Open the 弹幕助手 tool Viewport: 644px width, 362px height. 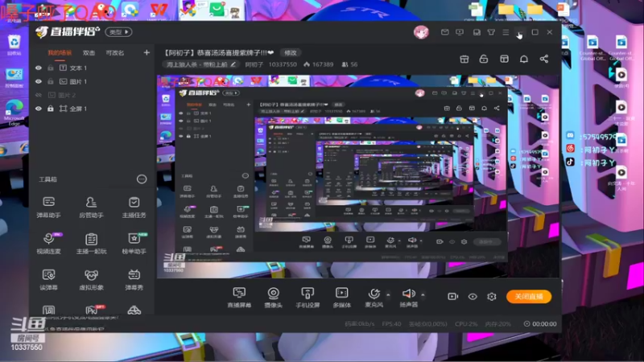tap(49, 207)
